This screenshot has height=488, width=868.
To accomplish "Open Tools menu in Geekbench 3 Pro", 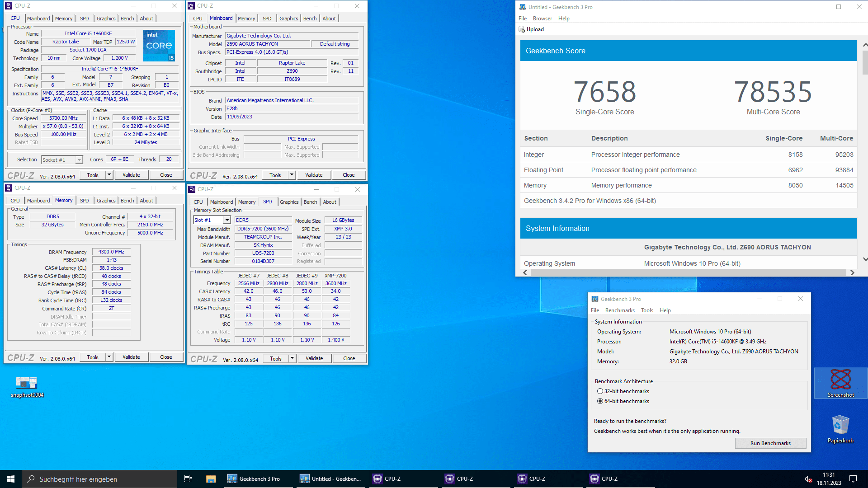I will pyautogui.click(x=647, y=310).
